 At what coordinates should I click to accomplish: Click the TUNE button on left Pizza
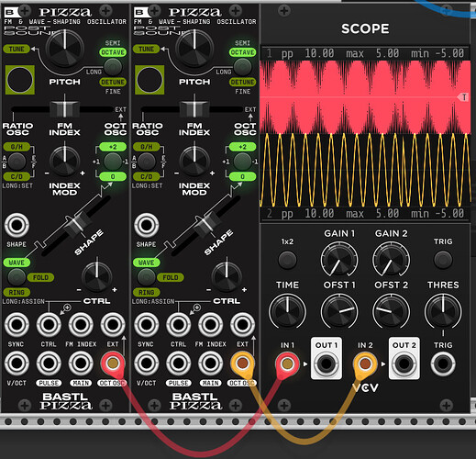point(17,49)
